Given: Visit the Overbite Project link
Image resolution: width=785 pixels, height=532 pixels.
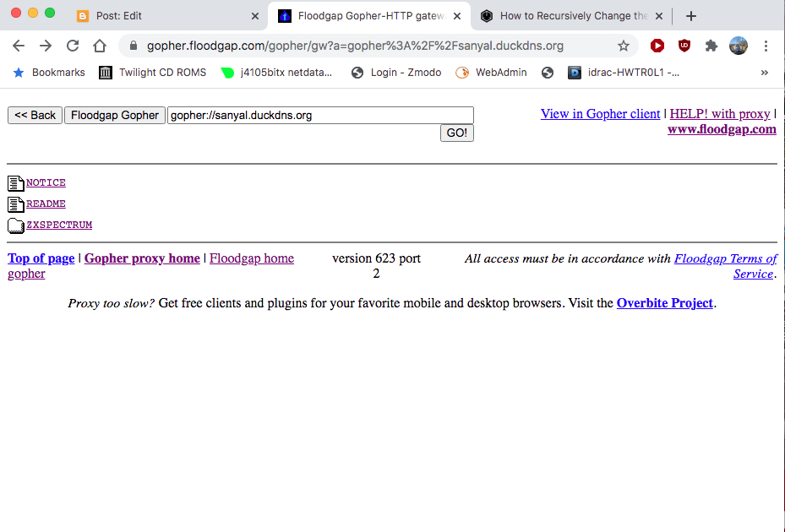Looking at the screenshot, I should pyautogui.click(x=664, y=302).
